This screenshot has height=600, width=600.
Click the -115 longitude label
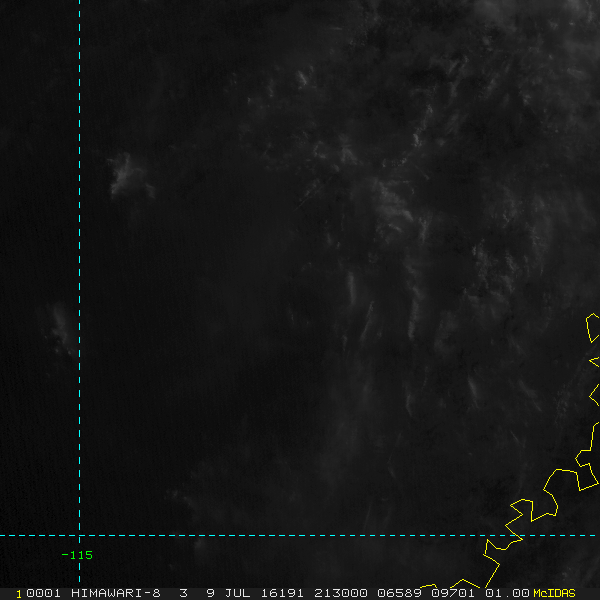[x=77, y=555]
